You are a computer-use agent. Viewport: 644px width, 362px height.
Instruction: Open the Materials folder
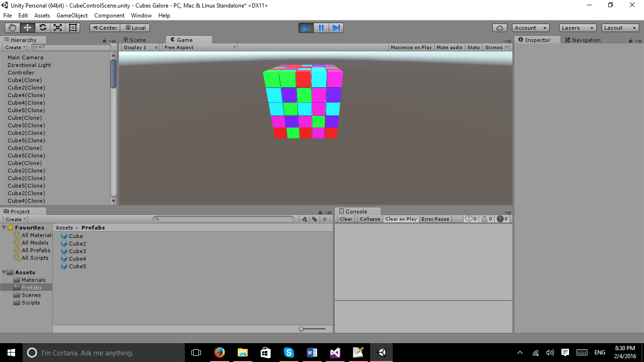click(29, 280)
